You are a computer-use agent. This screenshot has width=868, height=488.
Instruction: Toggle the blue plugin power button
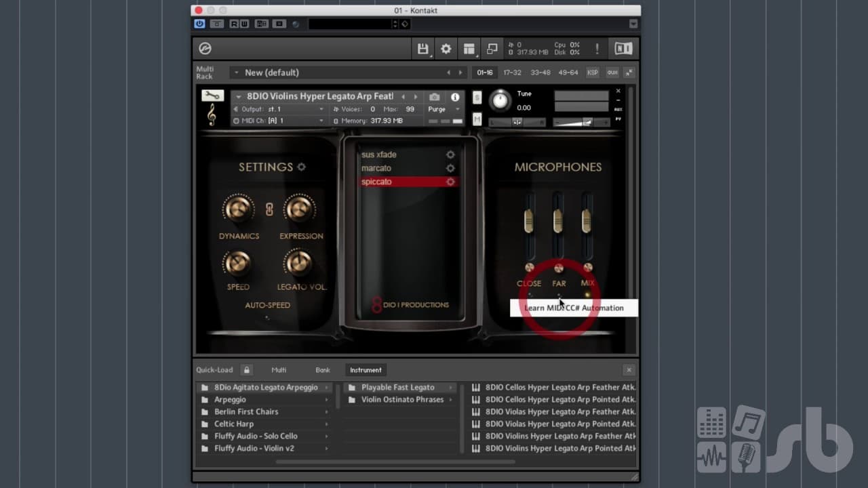tap(199, 24)
